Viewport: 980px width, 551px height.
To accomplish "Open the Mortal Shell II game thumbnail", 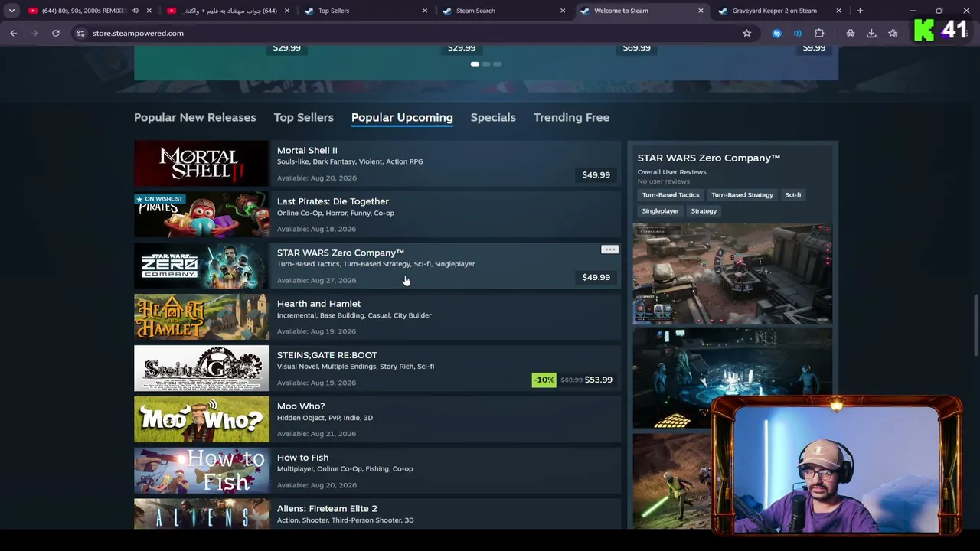I will (201, 164).
